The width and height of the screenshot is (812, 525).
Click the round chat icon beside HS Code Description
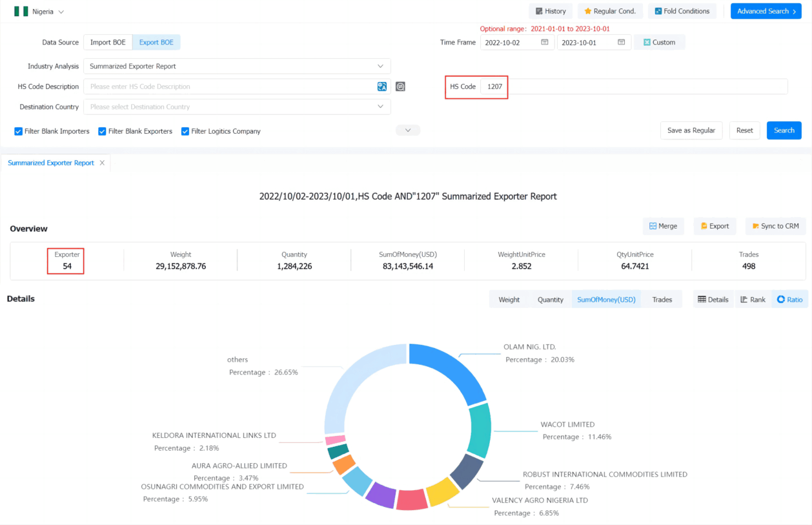400,87
